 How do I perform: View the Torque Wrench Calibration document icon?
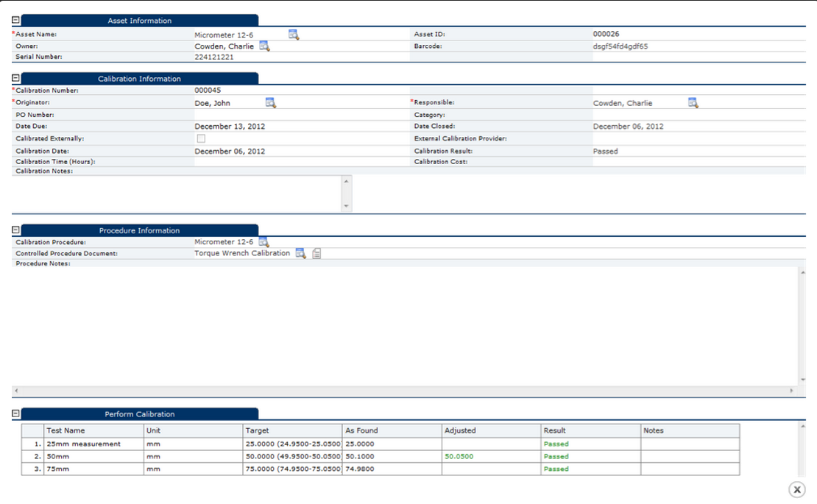tap(316, 253)
